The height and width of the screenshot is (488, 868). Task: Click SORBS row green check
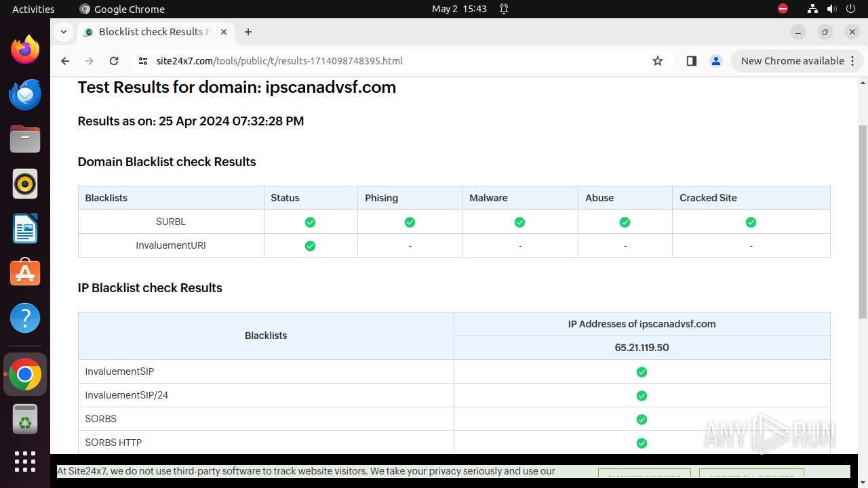point(642,420)
